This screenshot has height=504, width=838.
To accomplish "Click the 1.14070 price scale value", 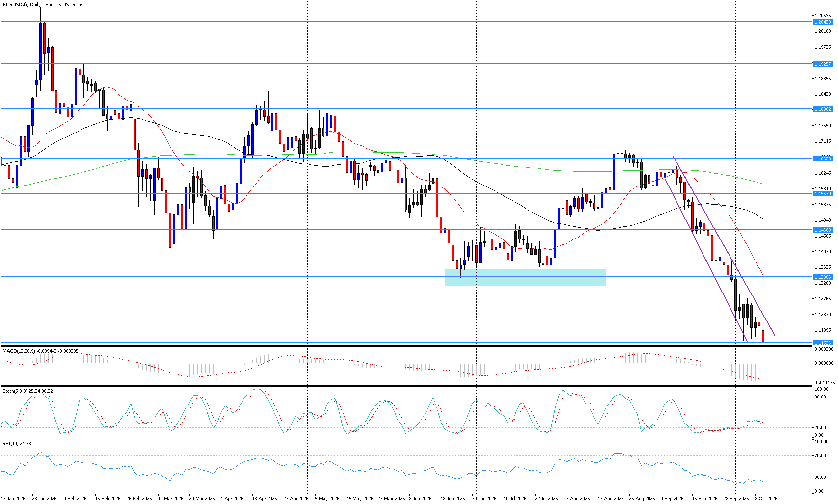I will (823, 252).
